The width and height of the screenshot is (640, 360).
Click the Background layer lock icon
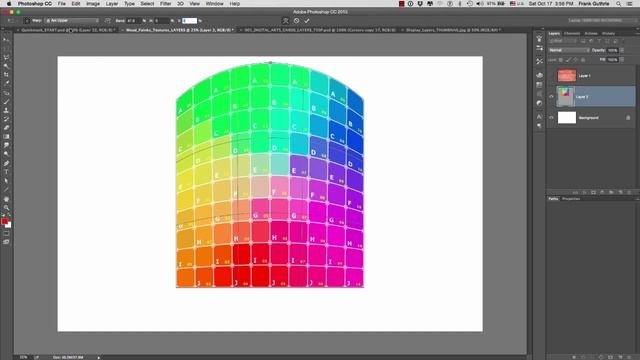628,118
